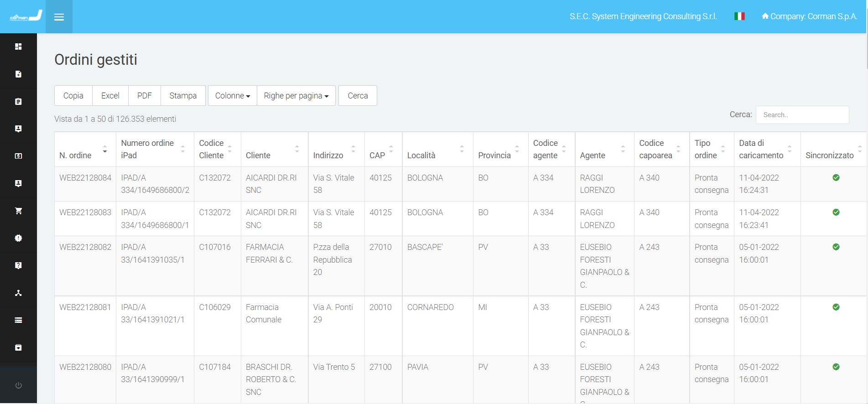Click the cash/money icon in sidebar
The width and height of the screenshot is (868, 404).
[18, 156]
